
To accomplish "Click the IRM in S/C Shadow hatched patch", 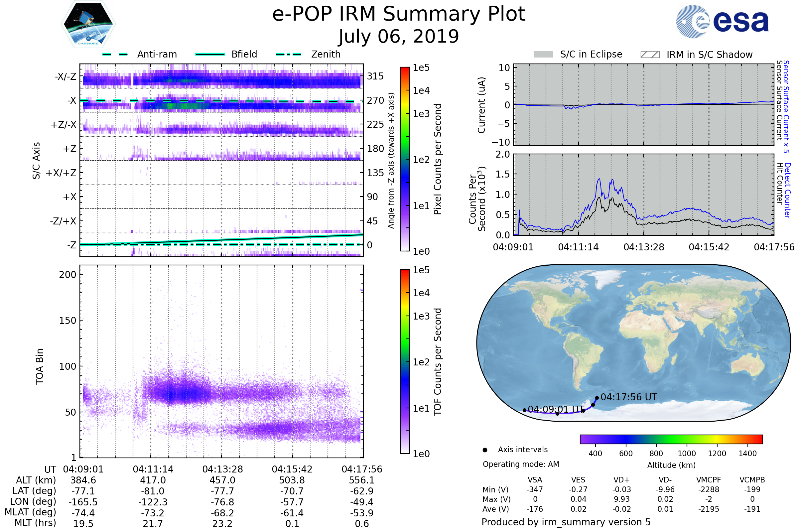I will 650,55.
